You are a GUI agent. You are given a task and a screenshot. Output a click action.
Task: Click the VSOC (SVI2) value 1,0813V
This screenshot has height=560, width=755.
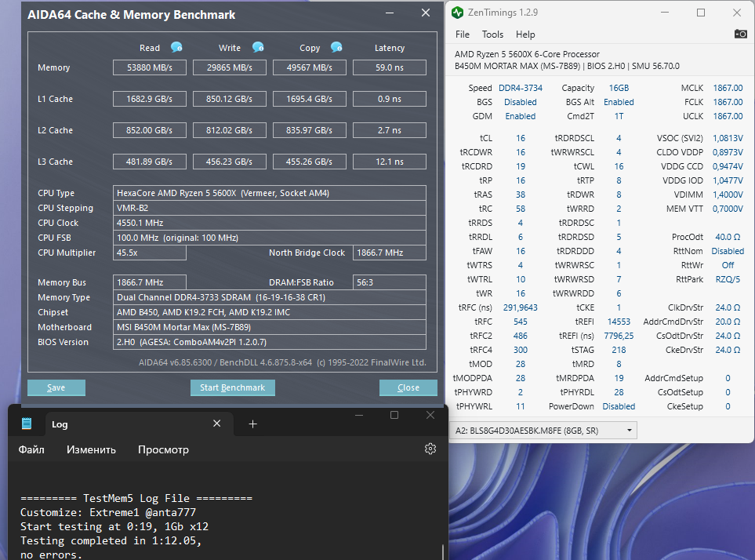pos(728,138)
